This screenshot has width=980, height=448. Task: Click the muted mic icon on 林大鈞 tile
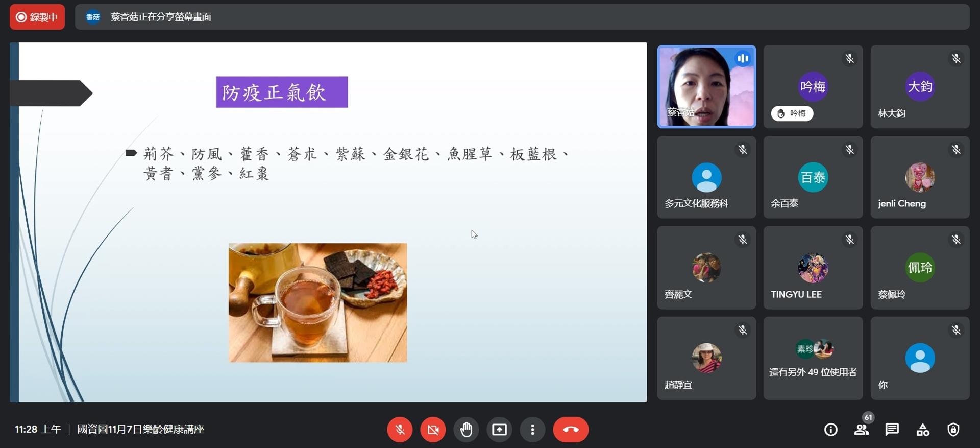[956, 59]
